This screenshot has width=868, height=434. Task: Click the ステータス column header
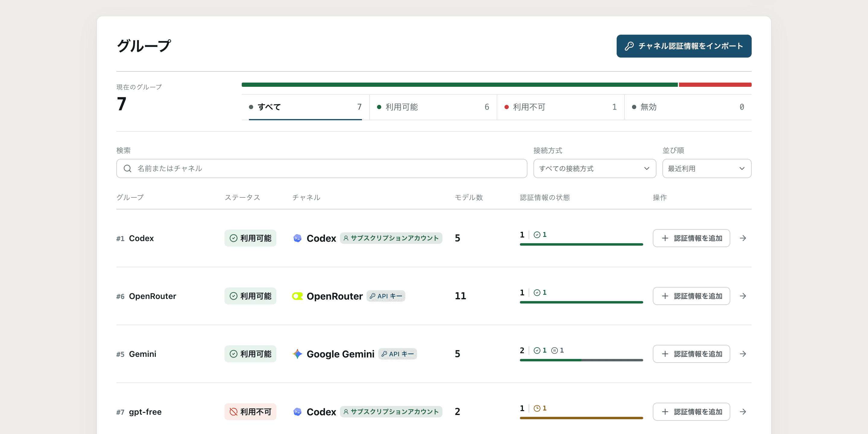[x=243, y=197]
